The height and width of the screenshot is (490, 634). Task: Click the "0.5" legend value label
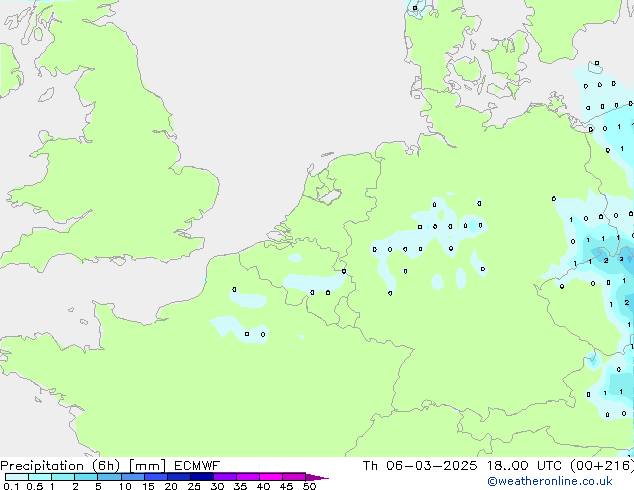click(34, 486)
